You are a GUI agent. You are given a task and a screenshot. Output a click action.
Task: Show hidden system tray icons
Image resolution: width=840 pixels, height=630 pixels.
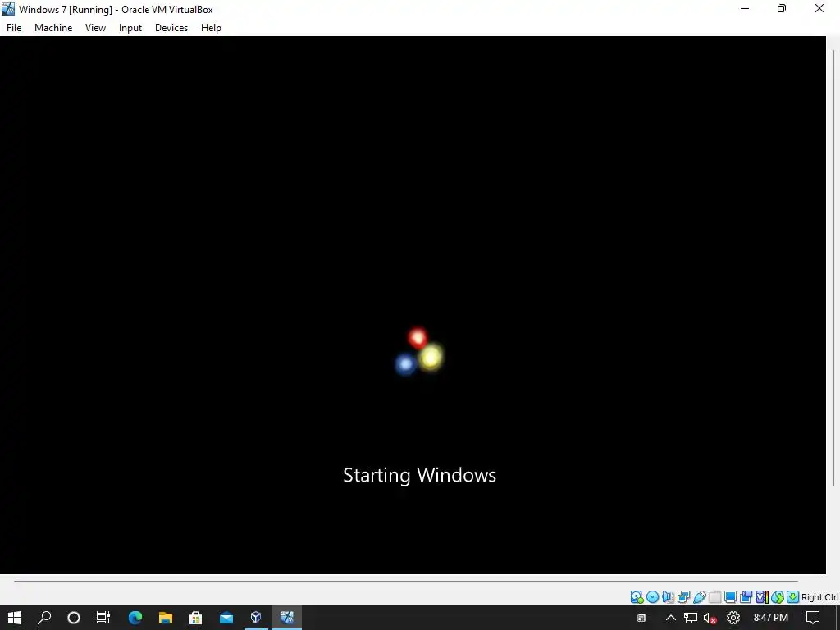[670, 618]
